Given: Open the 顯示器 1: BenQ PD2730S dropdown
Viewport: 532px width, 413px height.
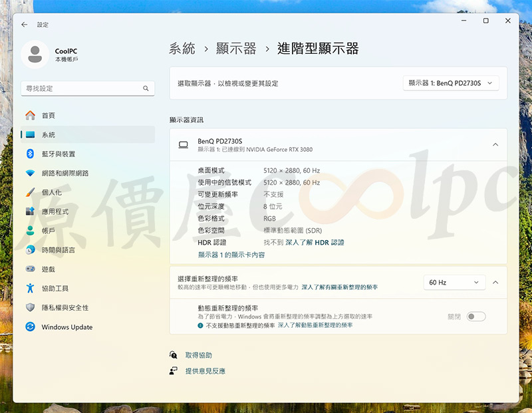Looking at the screenshot, I should point(451,83).
